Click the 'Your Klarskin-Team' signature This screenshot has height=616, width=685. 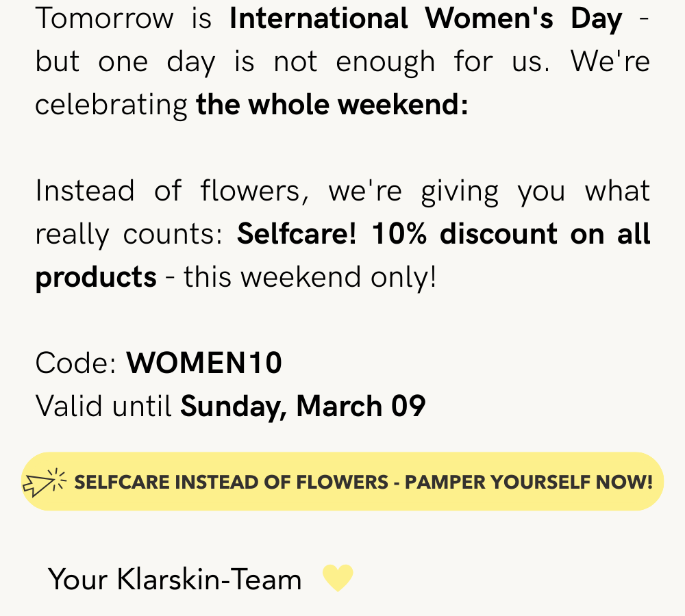tap(175, 579)
